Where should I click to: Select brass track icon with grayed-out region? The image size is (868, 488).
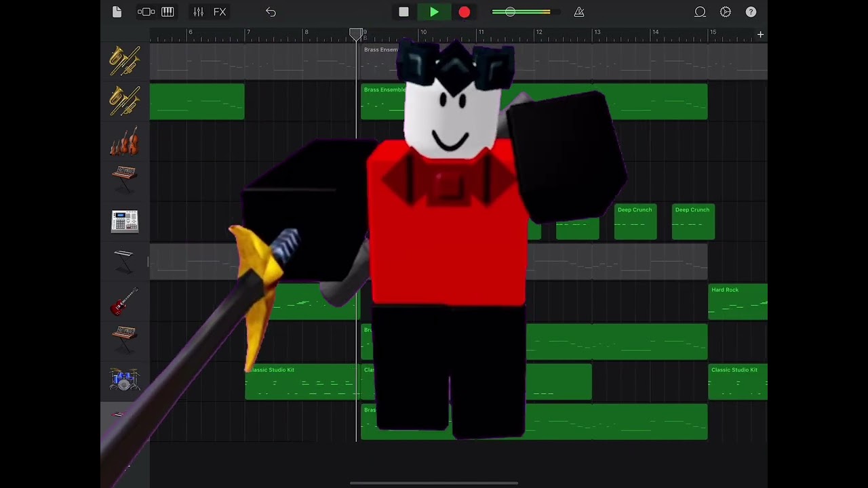(125, 60)
